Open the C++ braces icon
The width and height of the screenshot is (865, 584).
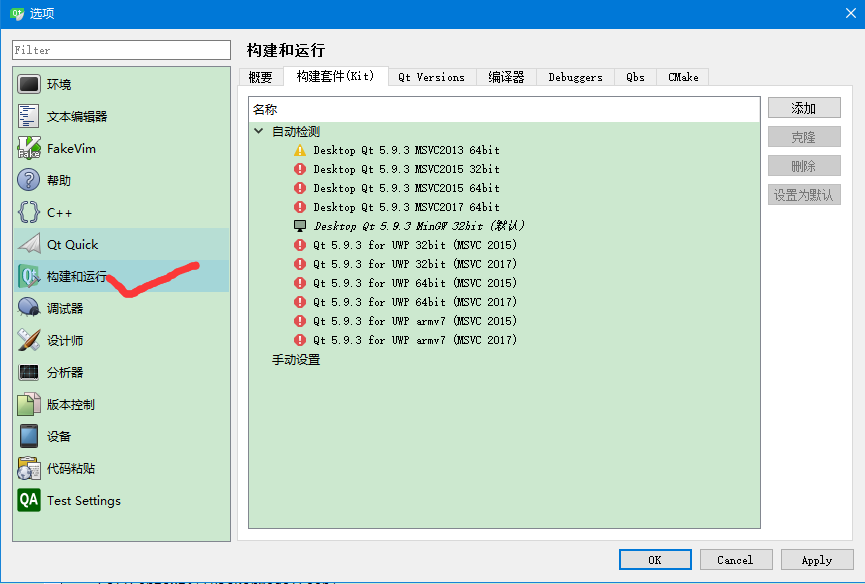[x=29, y=212]
